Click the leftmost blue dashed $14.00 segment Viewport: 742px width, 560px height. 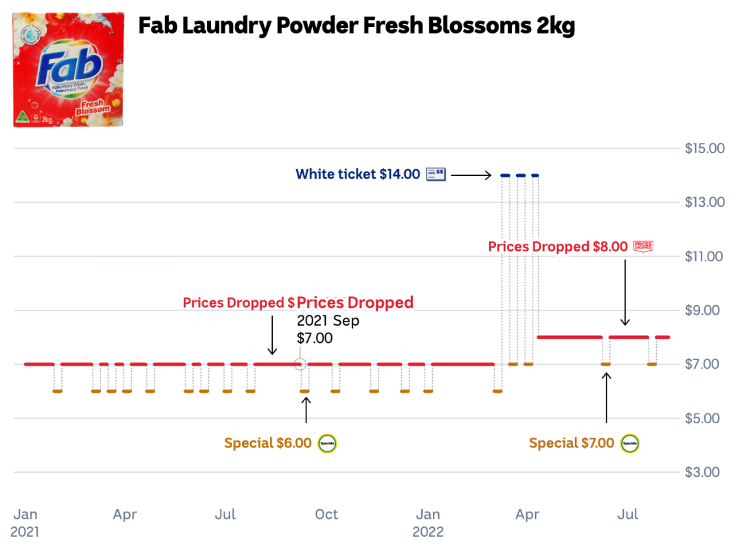point(506,176)
